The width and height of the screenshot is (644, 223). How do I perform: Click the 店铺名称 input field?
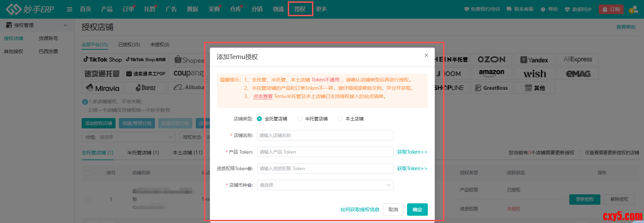pos(325,135)
